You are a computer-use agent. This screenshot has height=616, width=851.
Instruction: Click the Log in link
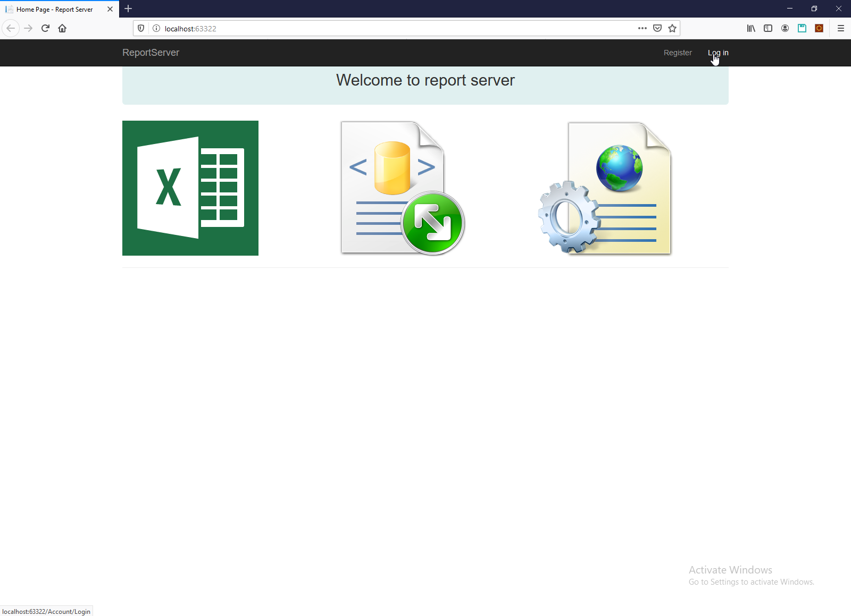pos(718,53)
